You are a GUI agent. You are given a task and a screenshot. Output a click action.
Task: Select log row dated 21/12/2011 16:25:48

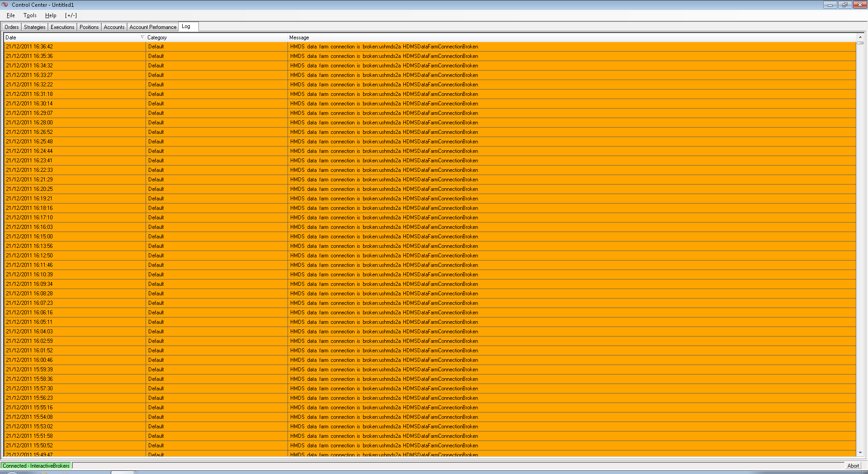[430, 142]
